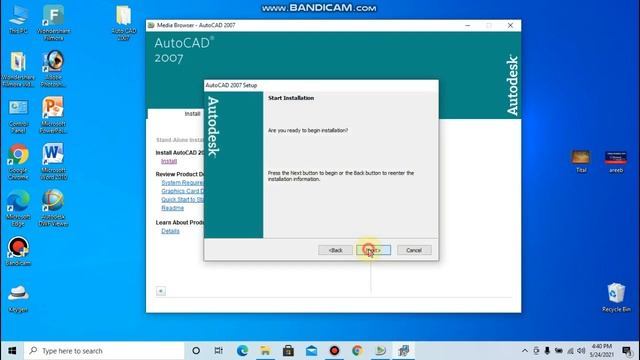The width and height of the screenshot is (640, 360).
Task: Select the Wondershare Filmora 9 archive icon
Action: pyautogui.click(x=18, y=69)
